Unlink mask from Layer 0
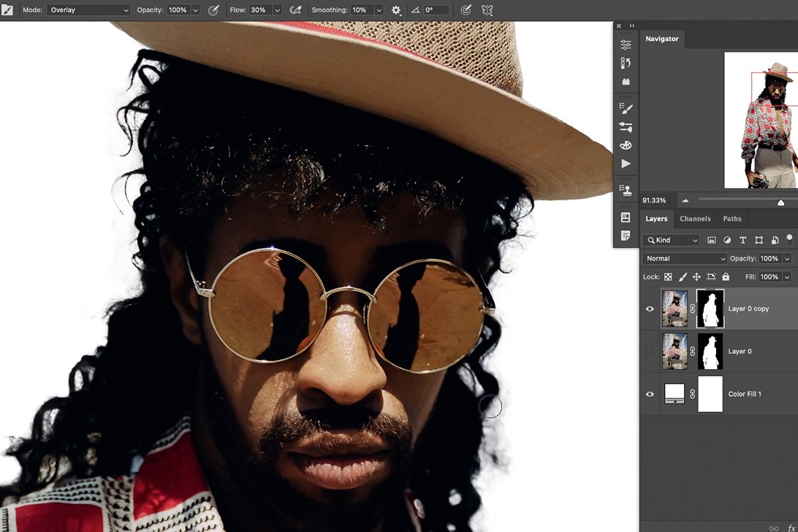798x532 pixels. click(x=692, y=351)
